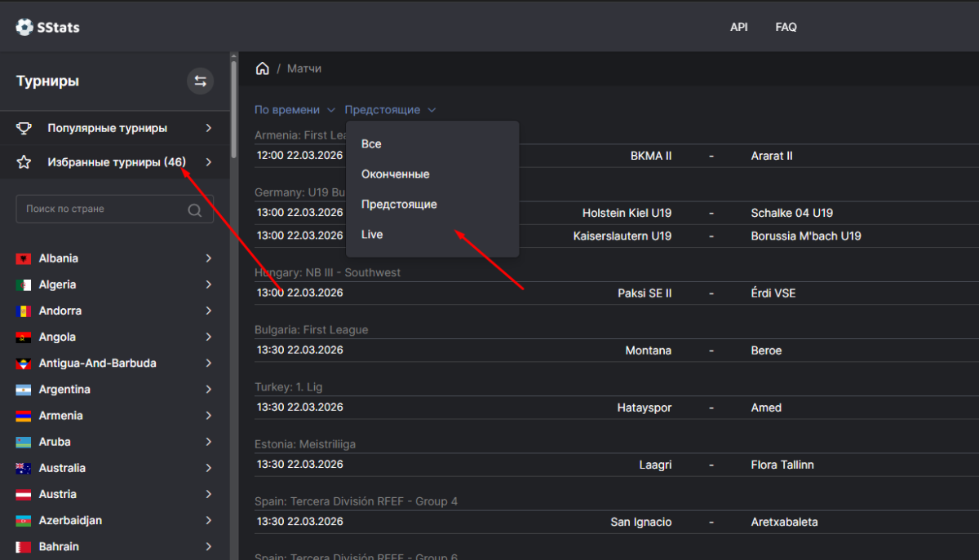The image size is (979, 560).
Task: Click the trophy icon for popular tournaments
Action: pyautogui.click(x=24, y=128)
